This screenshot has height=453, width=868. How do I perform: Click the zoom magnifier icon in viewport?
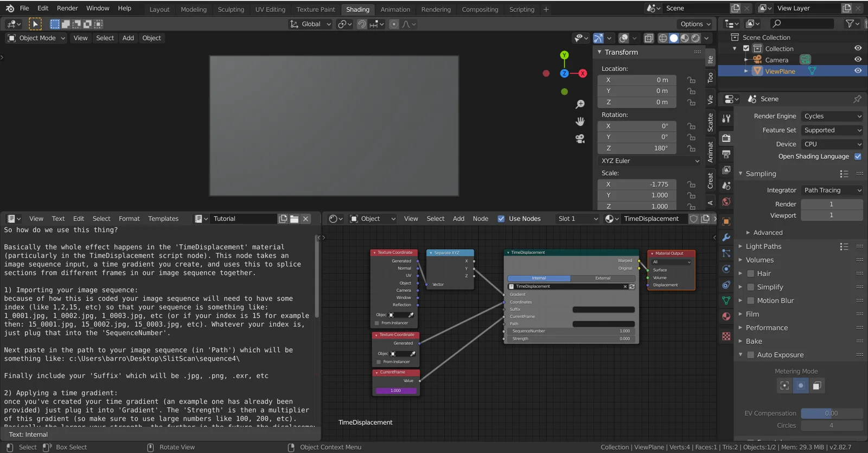tap(580, 104)
